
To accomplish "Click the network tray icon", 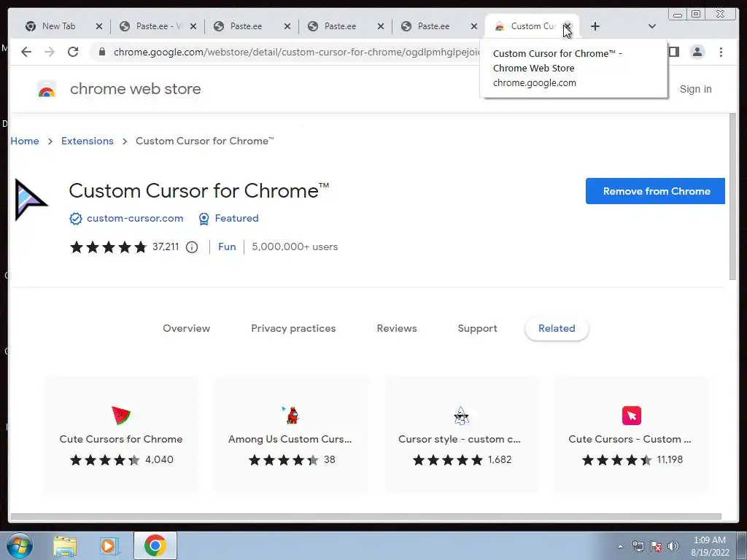I will 638,546.
